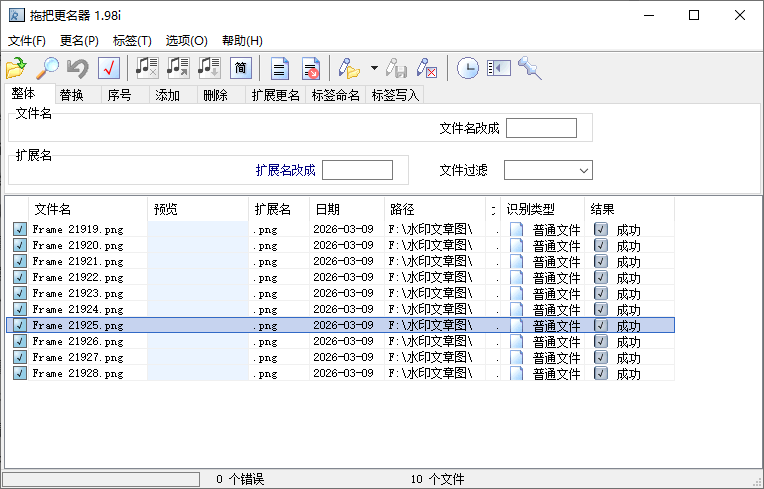
Task: Uncheck the Frame 21926.png row checkbox
Action: pyautogui.click(x=19, y=341)
